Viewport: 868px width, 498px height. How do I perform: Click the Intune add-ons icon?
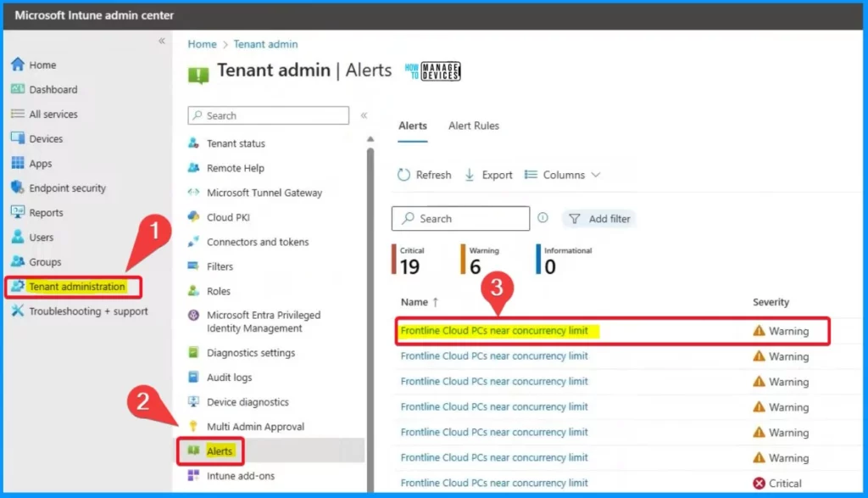(x=193, y=475)
